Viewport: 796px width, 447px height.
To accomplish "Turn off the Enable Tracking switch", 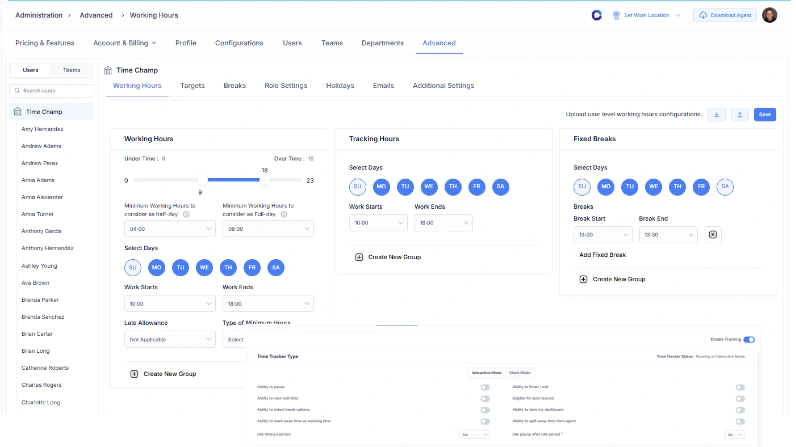I will [749, 339].
